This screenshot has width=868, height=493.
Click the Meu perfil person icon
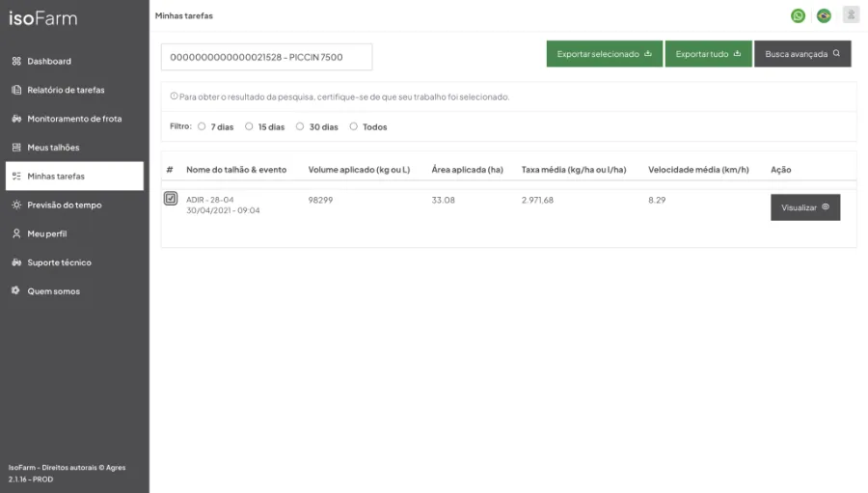click(16, 233)
